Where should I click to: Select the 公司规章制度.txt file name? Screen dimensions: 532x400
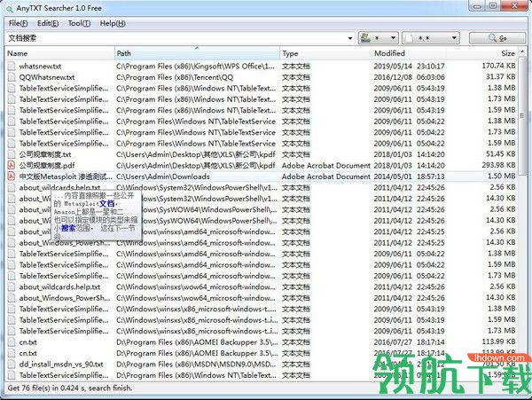[45, 154]
